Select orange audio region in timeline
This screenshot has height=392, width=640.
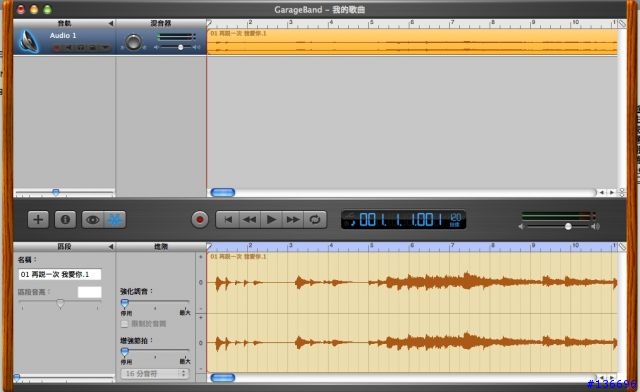click(412, 42)
